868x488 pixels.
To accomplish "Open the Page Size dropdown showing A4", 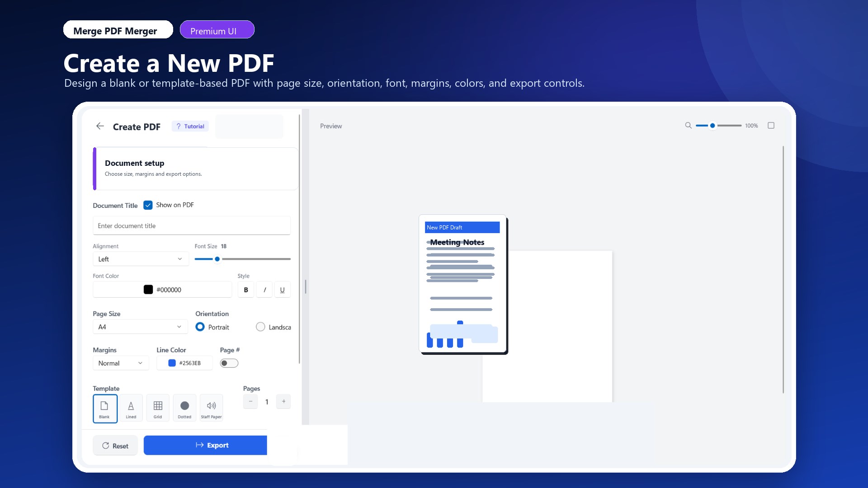I will click(140, 327).
